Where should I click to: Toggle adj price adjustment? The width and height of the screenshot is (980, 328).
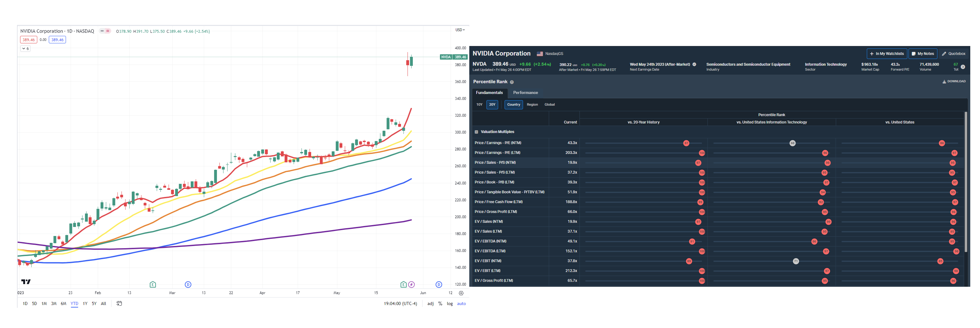(x=430, y=304)
